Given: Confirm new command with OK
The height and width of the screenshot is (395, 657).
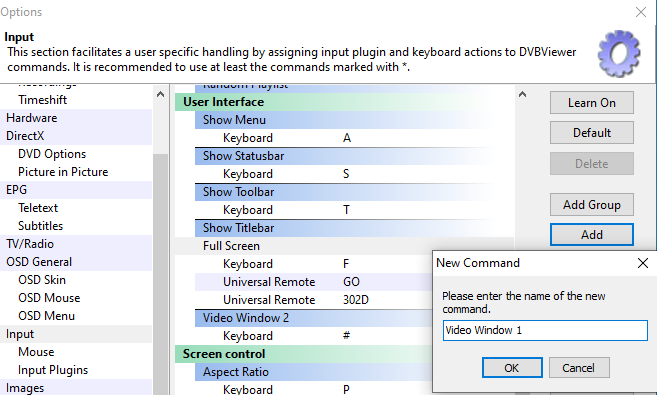Looking at the screenshot, I should coord(512,368).
